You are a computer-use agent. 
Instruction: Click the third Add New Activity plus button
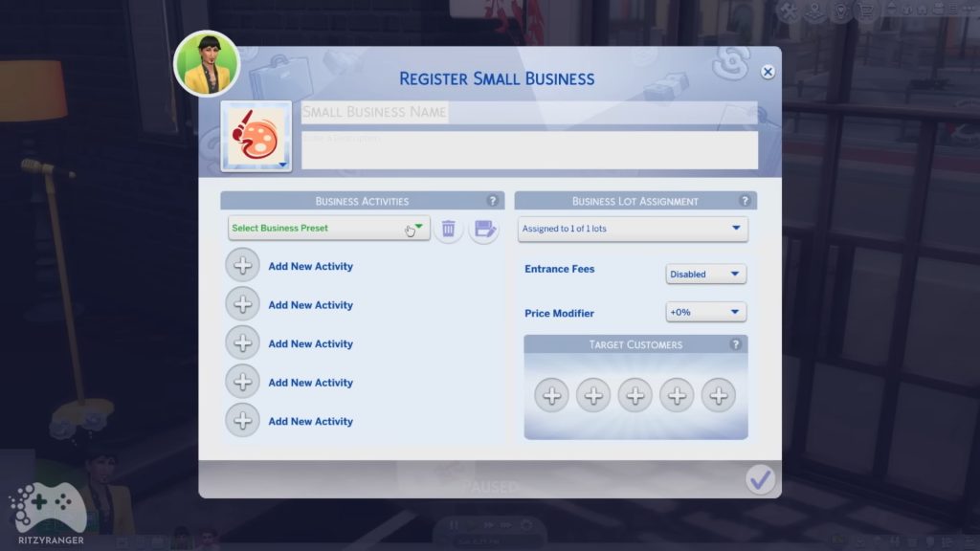242,343
